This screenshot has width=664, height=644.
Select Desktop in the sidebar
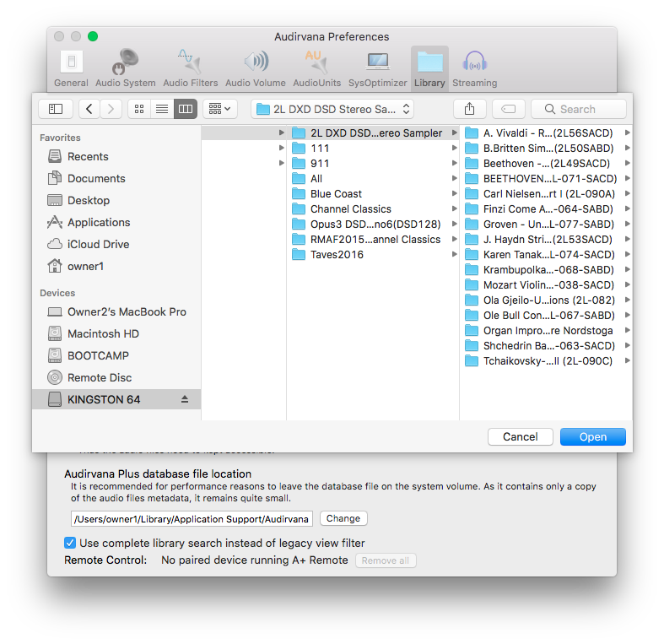click(x=116, y=200)
